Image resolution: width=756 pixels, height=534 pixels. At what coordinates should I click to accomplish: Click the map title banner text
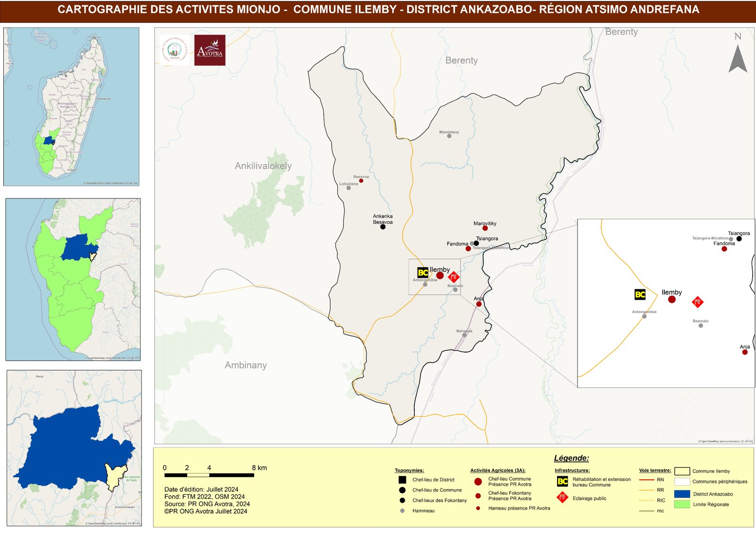click(378, 9)
